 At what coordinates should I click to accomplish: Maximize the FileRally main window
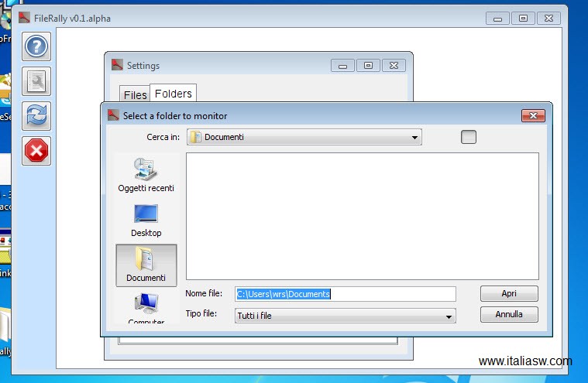pyautogui.click(x=523, y=19)
